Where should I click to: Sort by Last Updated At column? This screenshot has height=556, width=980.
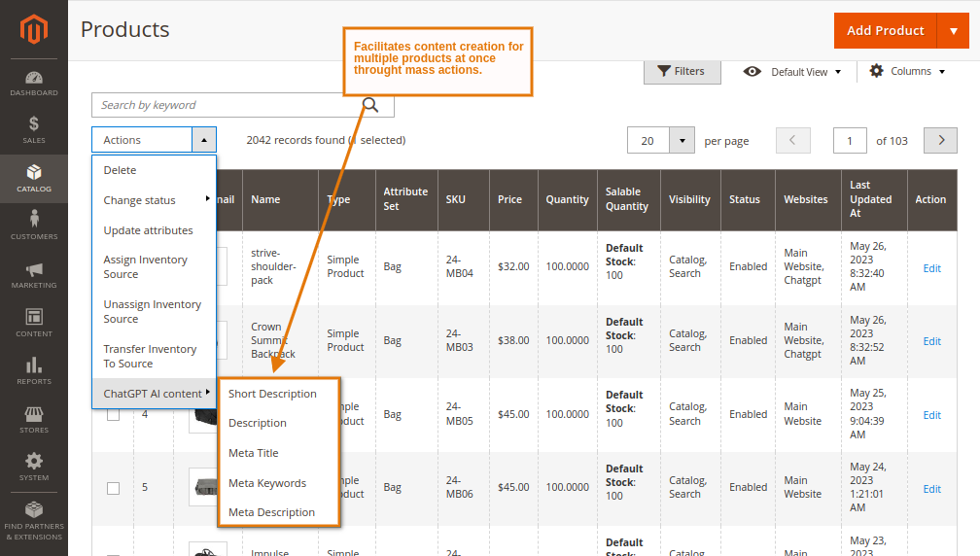872,200
